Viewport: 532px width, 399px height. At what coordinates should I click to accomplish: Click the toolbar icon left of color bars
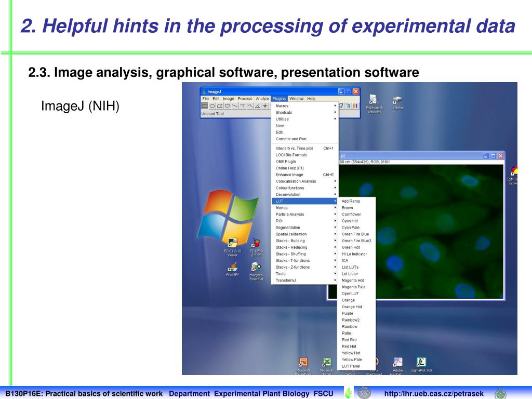(348, 106)
